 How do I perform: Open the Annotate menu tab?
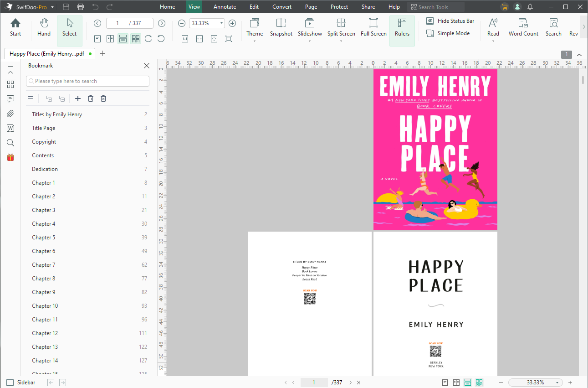[225, 7]
